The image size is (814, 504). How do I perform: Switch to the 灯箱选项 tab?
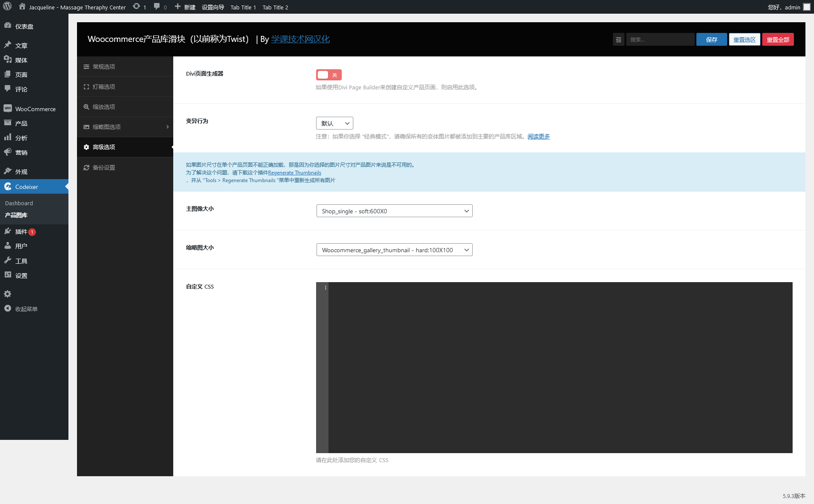tap(104, 87)
